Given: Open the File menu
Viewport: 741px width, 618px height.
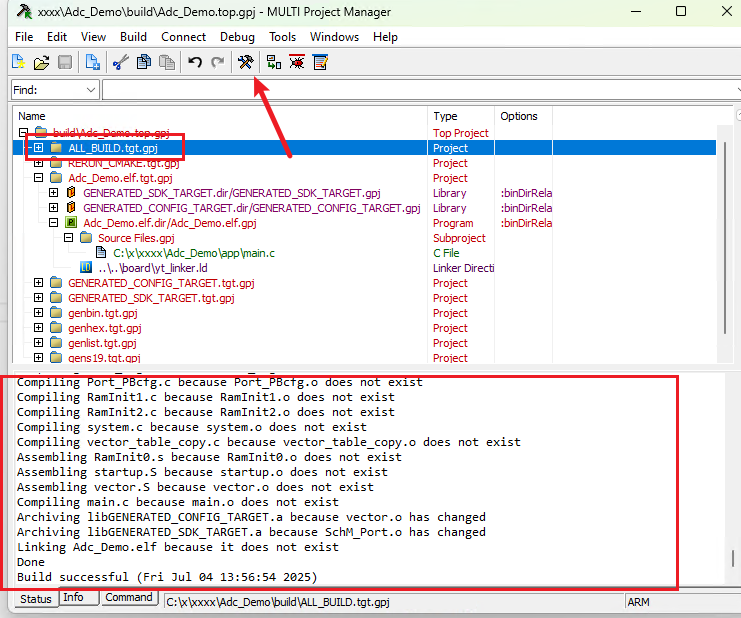Looking at the screenshot, I should click(24, 37).
